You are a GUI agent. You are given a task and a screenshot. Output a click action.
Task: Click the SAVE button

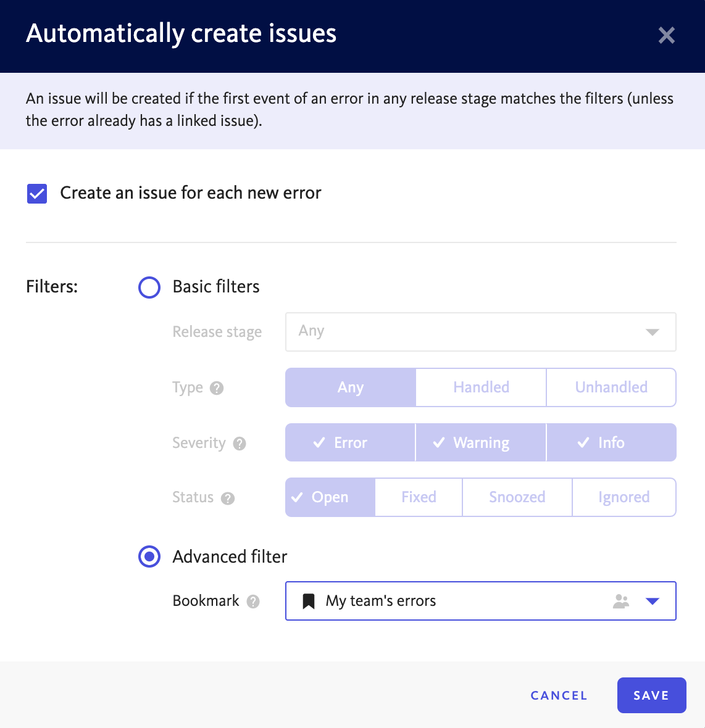[x=651, y=695]
